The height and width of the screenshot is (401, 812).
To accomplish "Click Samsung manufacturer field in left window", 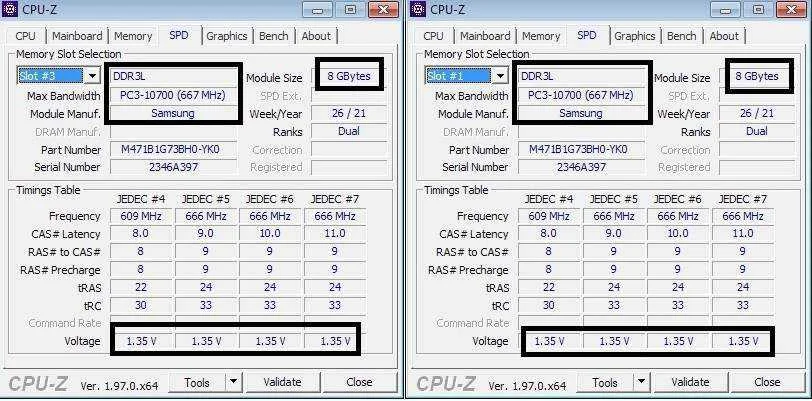I will click(x=173, y=113).
